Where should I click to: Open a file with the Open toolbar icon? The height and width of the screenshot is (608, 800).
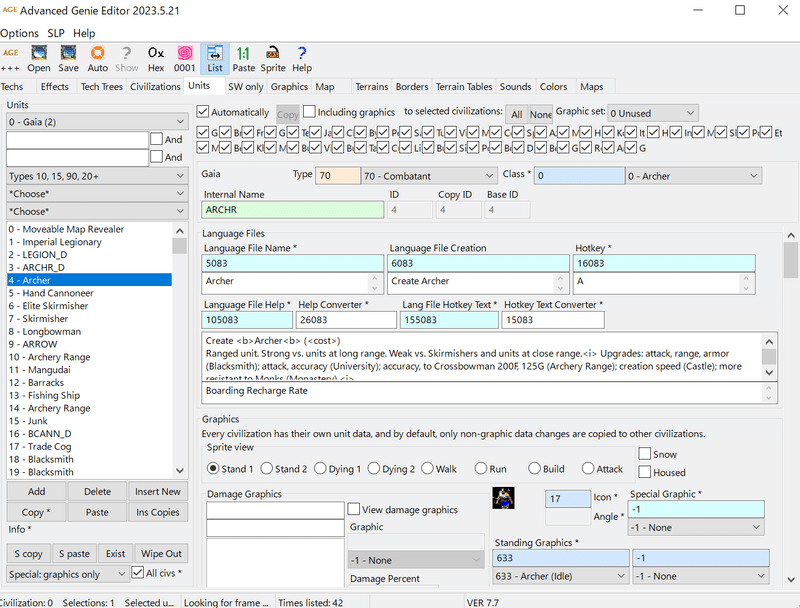click(x=39, y=58)
